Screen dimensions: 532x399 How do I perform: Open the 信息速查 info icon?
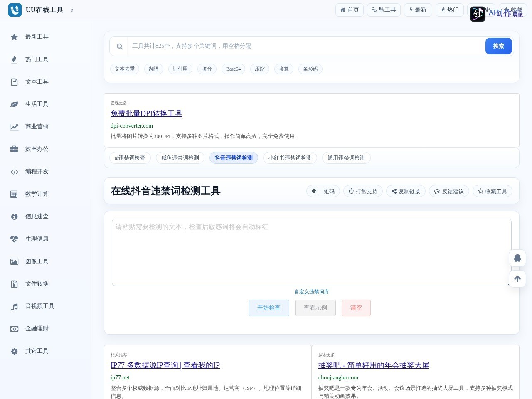(x=14, y=217)
